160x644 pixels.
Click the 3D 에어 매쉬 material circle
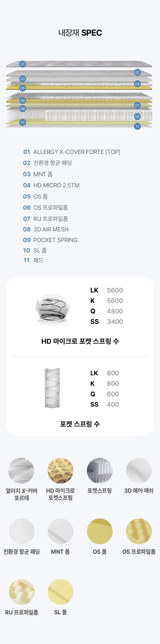point(139,471)
